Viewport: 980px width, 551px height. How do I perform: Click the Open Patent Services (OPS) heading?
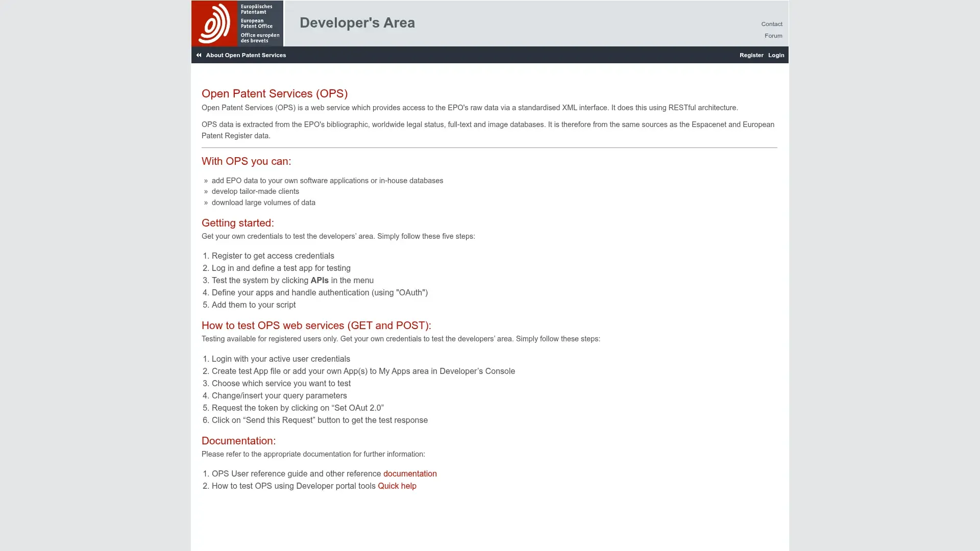(274, 94)
